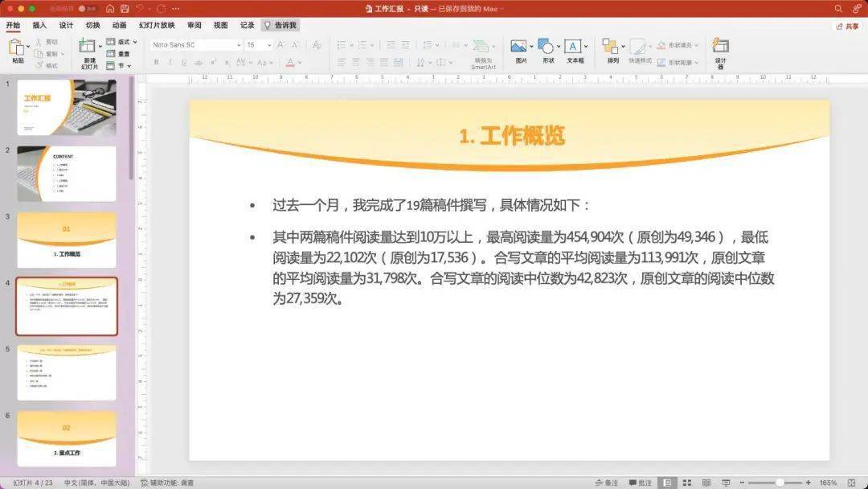This screenshot has height=489, width=868.
Task: Click the Copy icon in ribbon
Action: point(39,54)
